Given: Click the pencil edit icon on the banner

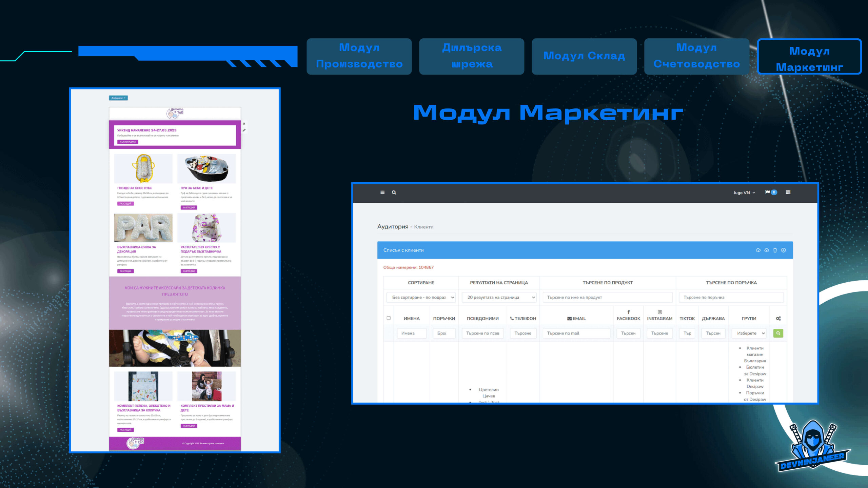Looking at the screenshot, I should (244, 130).
